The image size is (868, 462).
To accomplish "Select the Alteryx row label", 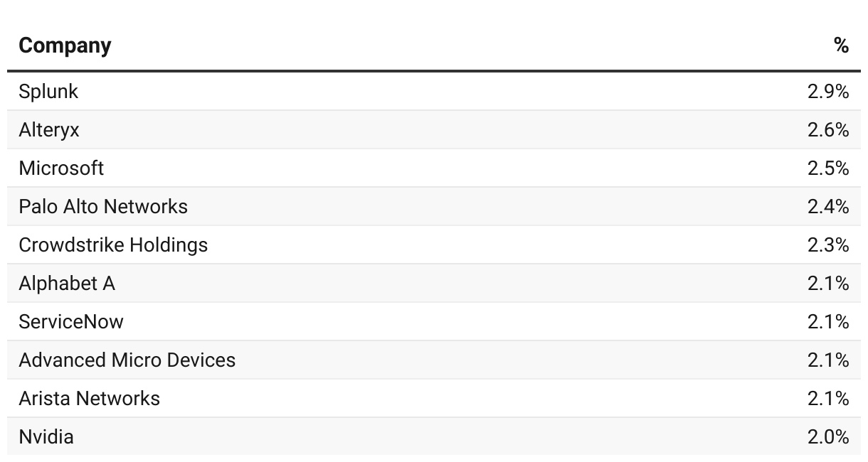I will [49, 130].
